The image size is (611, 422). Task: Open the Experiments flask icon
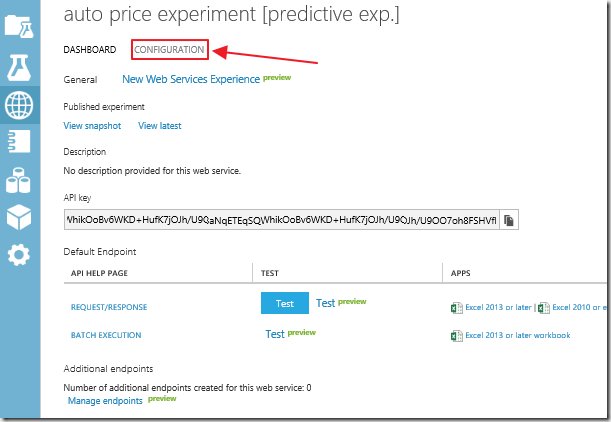19,68
